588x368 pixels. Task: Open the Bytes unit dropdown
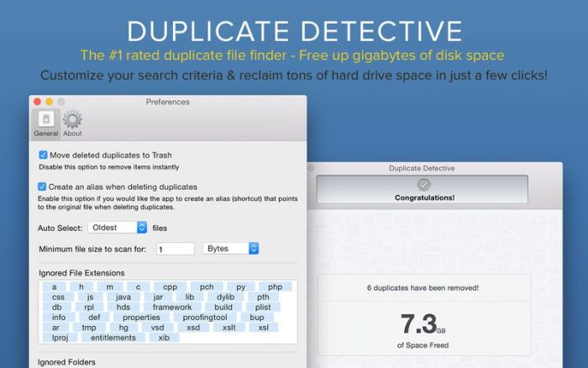pyautogui.click(x=231, y=249)
